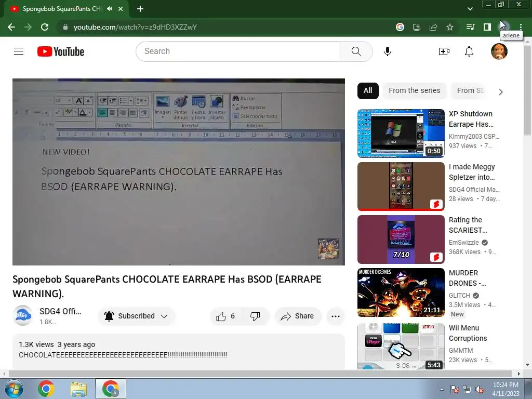Go back with the browser back arrow
The width and height of the screenshot is (532, 399).
(11, 27)
